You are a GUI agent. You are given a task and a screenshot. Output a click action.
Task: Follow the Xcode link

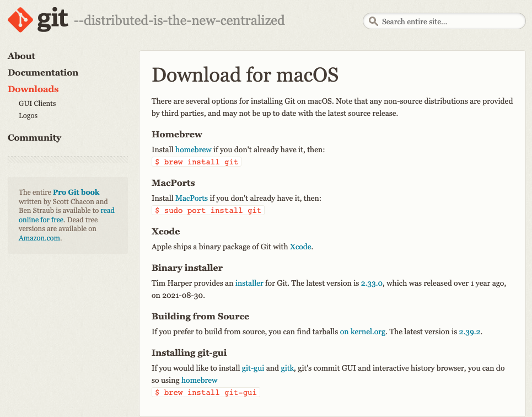coord(300,247)
